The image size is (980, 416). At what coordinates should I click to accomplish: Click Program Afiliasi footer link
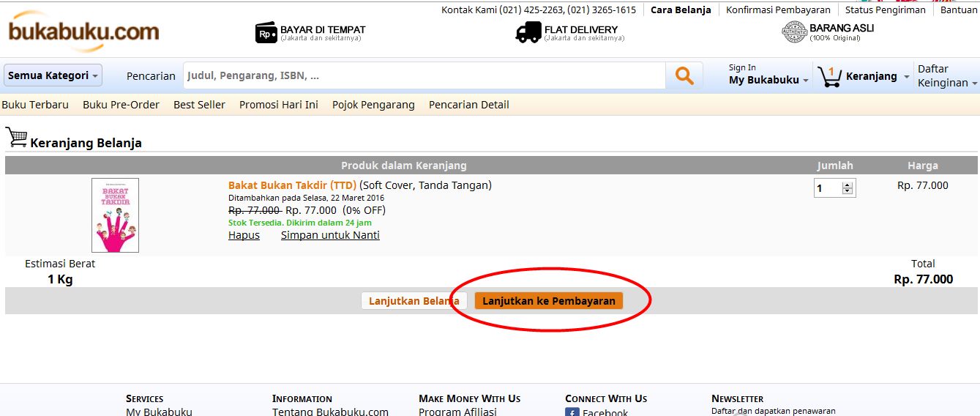457,412
